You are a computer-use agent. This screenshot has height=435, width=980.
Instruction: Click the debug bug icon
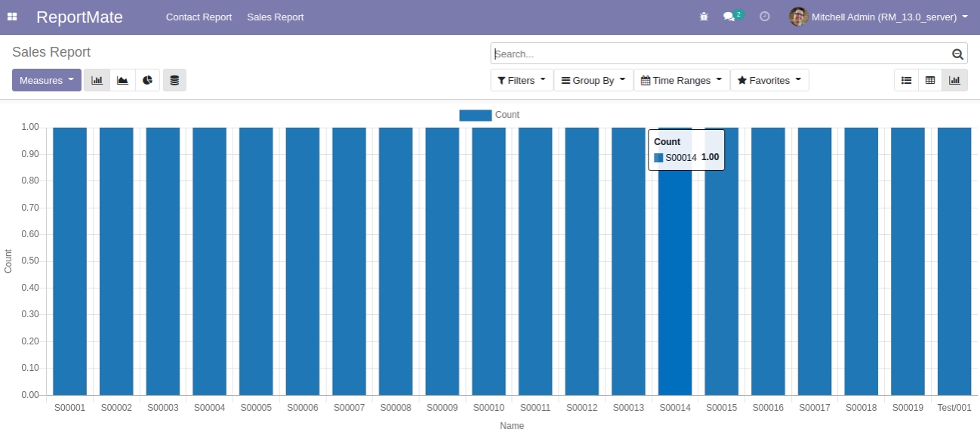pyautogui.click(x=704, y=17)
